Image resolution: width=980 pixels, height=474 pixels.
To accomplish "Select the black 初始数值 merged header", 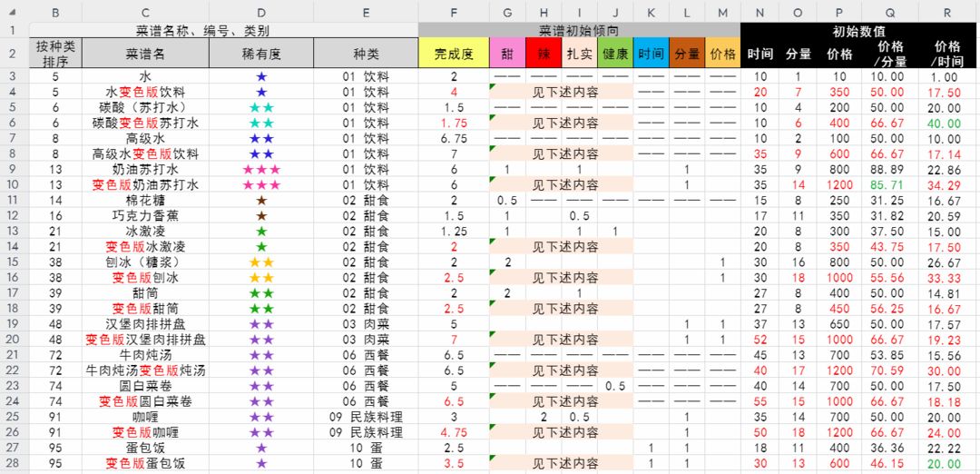I will coord(861,30).
